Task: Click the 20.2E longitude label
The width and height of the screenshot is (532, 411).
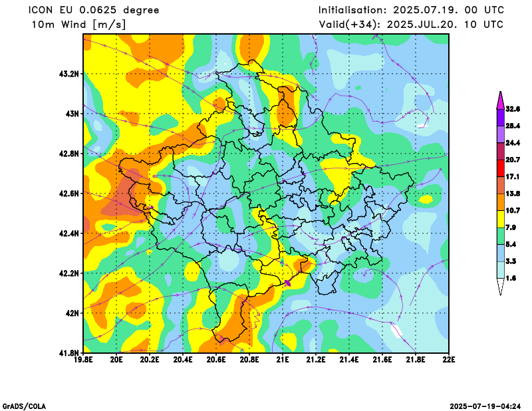Action: (x=150, y=360)
